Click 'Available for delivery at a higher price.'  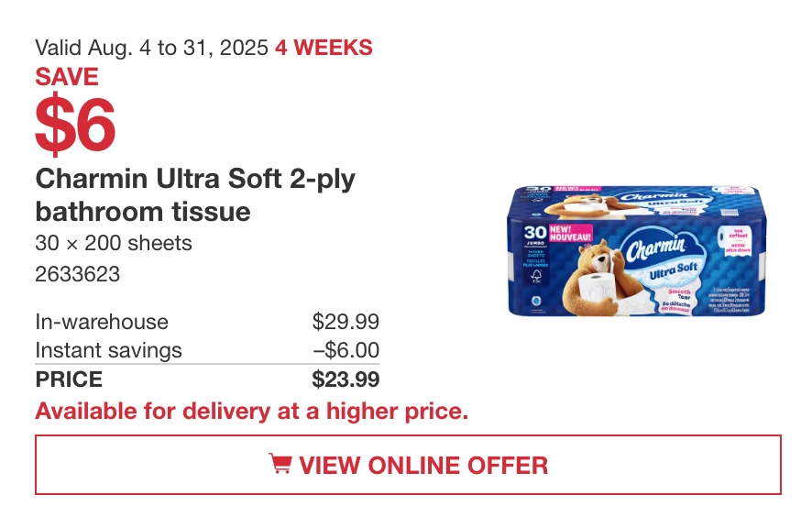pos(252,412)
